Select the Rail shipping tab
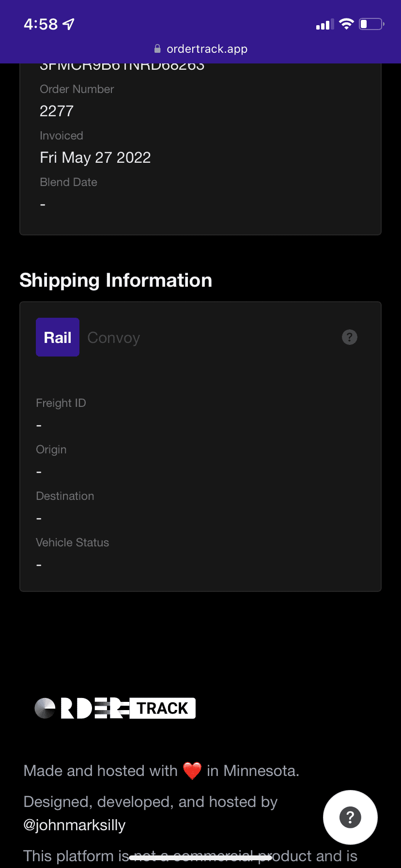Image resolution: width=401 pixels, height=868 pixels. tap(58, 337)
